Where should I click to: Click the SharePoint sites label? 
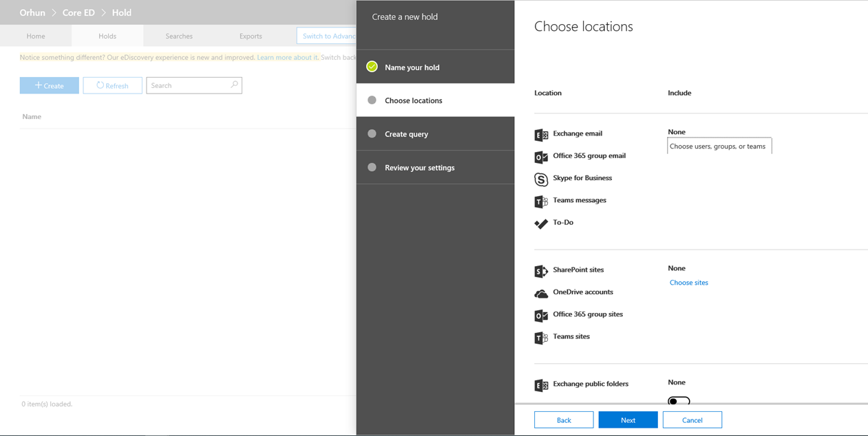pos(578,270)
